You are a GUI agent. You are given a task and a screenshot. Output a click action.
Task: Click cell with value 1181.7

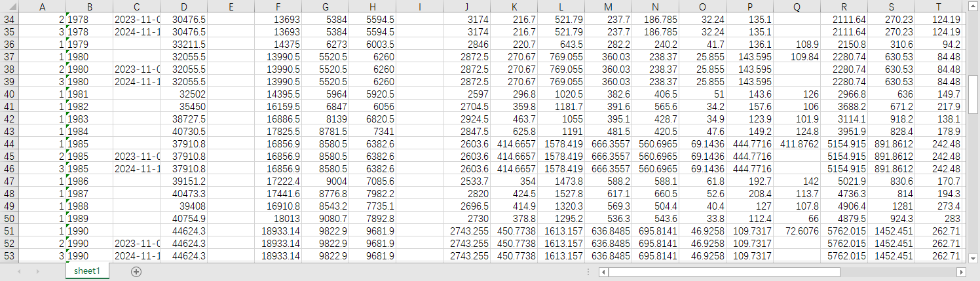click(561, 107)
